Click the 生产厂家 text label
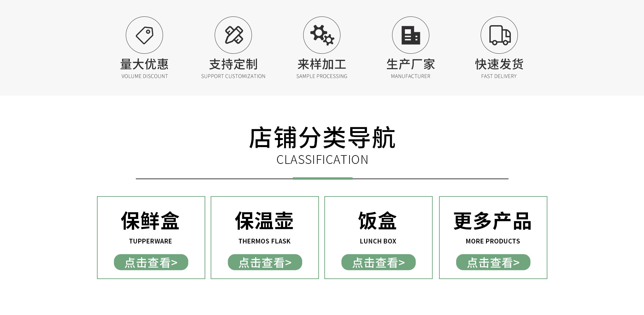Image resolution: width=644 pixels, height=315 pixels. click(x=411, y=64)
